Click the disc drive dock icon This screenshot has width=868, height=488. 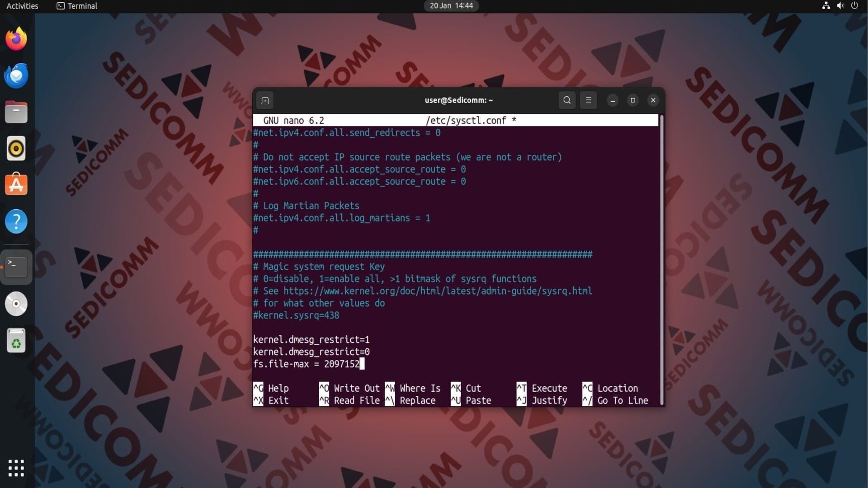click(x=16, y=304)
